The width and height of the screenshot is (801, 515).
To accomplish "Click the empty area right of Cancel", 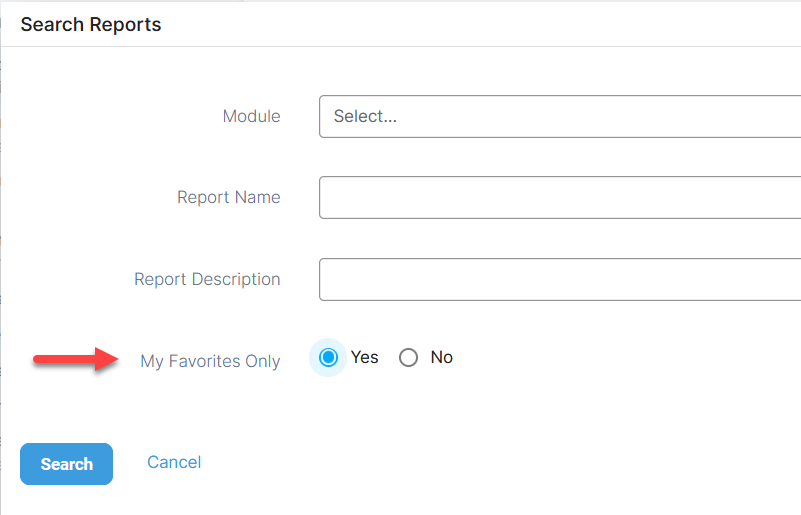I will click(x=450, y=462).
